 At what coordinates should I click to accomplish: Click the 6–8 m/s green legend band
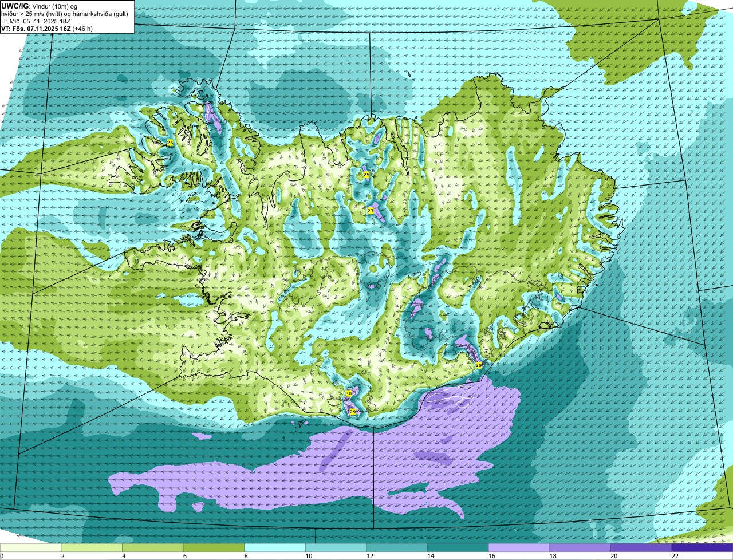pyautogui.click(x=214, y=547)
